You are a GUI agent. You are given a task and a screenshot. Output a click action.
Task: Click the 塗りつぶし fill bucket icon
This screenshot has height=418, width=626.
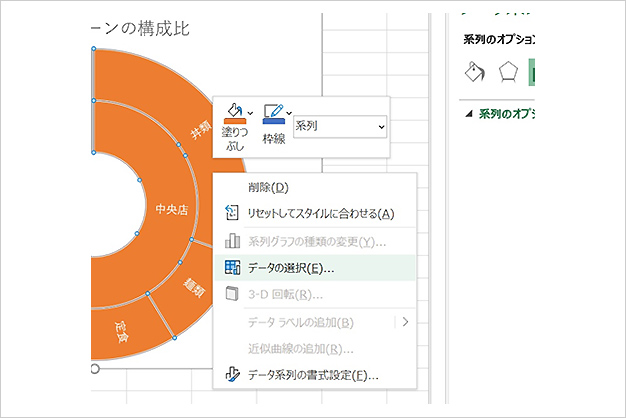(234, 112)
